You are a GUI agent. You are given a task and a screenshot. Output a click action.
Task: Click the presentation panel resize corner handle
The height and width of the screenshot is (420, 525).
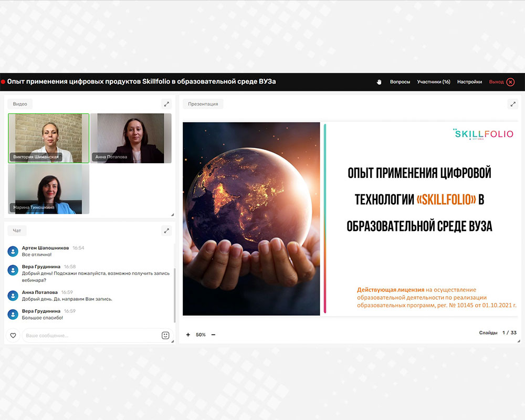pyautogui.click(x=519, y=341)
